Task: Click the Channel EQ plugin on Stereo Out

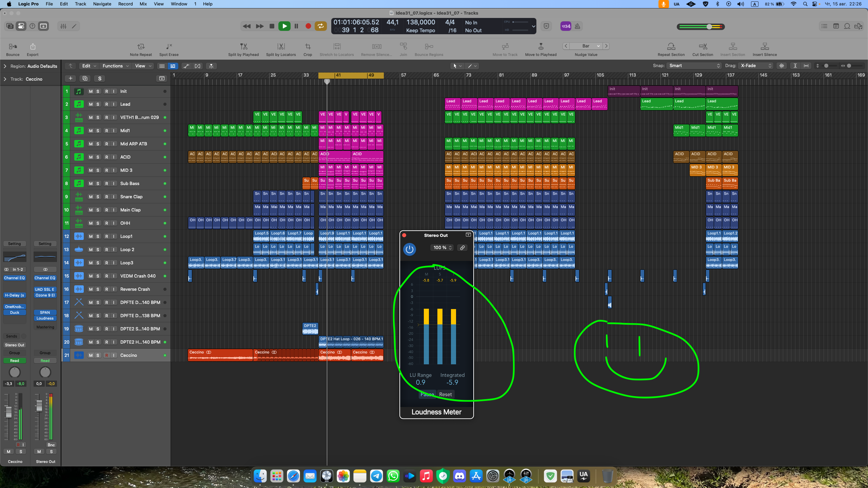Action: (x=45, y=278)
